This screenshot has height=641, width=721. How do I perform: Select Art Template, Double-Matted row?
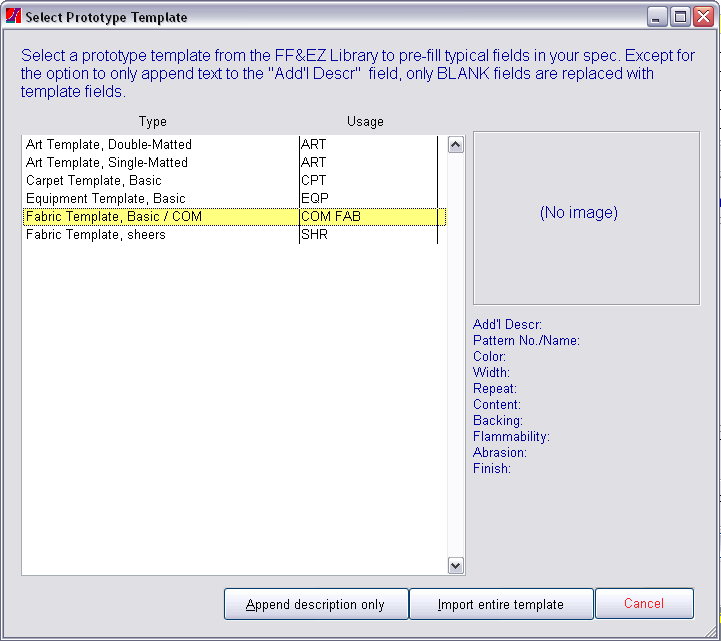pos(234,144)
